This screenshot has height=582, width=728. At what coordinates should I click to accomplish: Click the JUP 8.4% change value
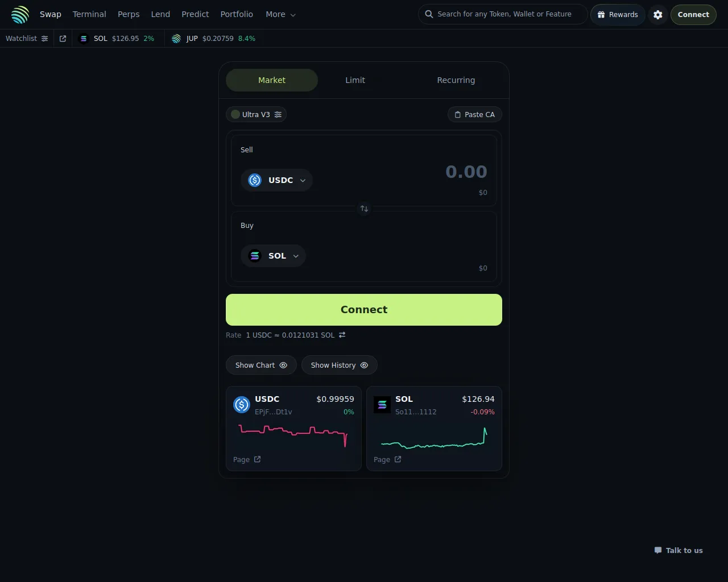(x=247, y=39)
